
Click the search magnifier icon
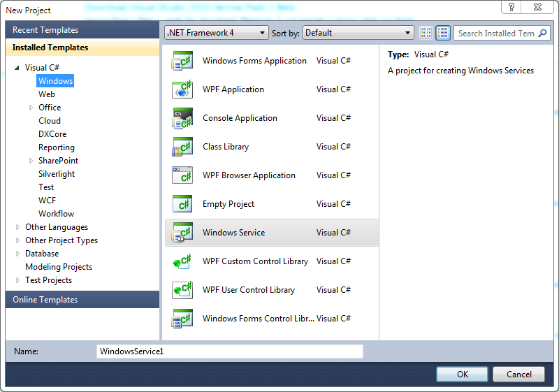(542, 33)
